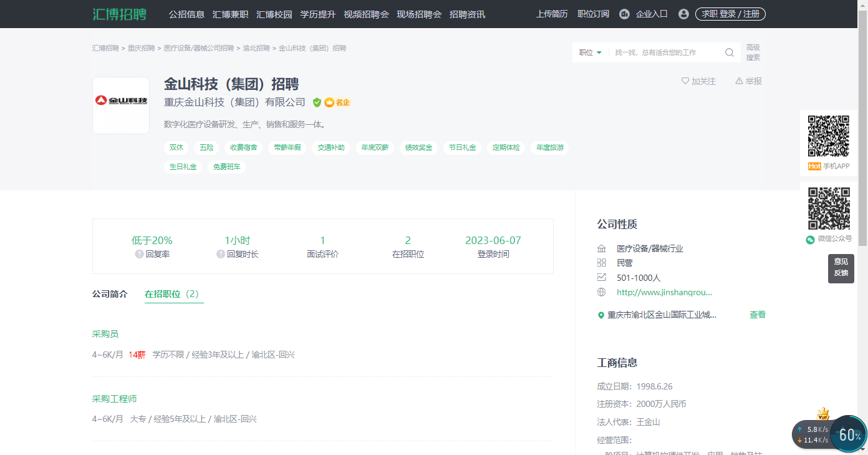Click the 免费班车 benefit tag

226,167
